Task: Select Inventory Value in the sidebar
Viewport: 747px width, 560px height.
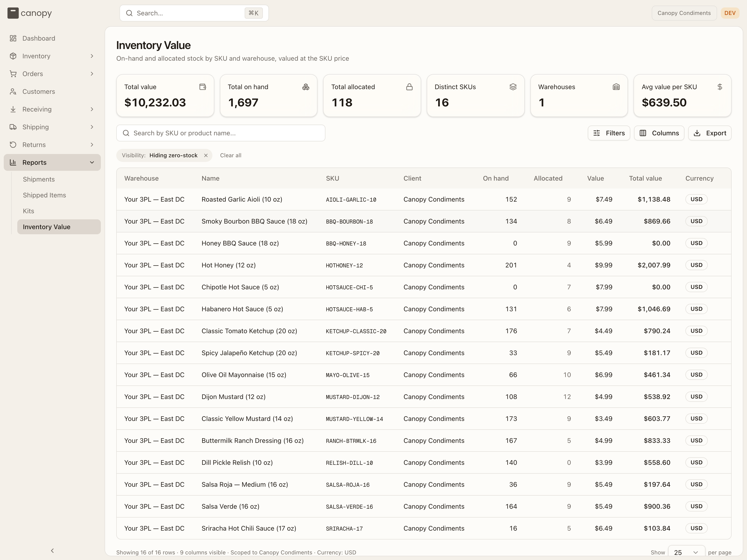Action: click(59, 227)
